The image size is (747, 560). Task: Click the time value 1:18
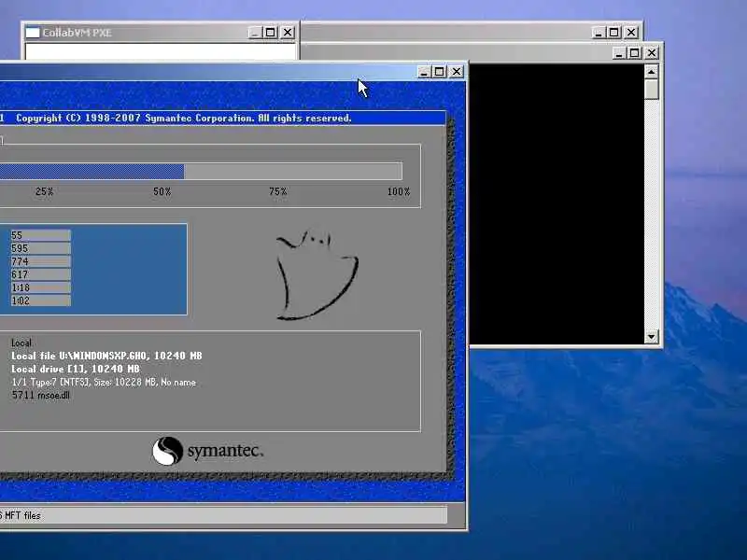pyautogui.click(x=40, y=287)
